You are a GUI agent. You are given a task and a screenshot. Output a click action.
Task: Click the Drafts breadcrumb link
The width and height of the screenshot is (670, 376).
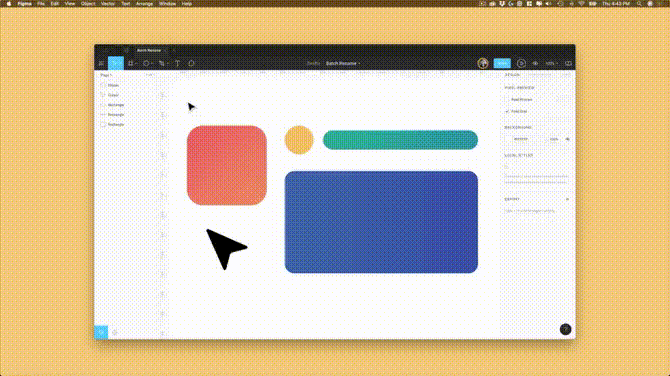313,63
